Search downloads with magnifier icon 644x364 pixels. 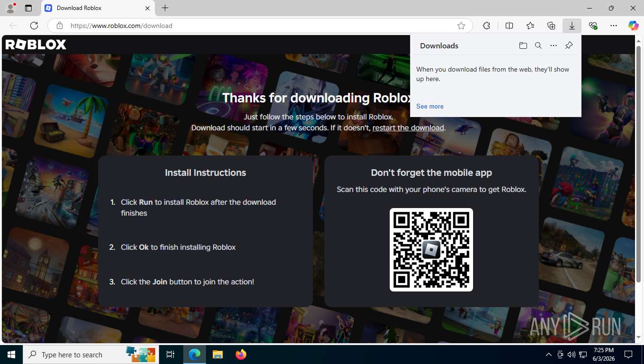click(x=538, y=45)
